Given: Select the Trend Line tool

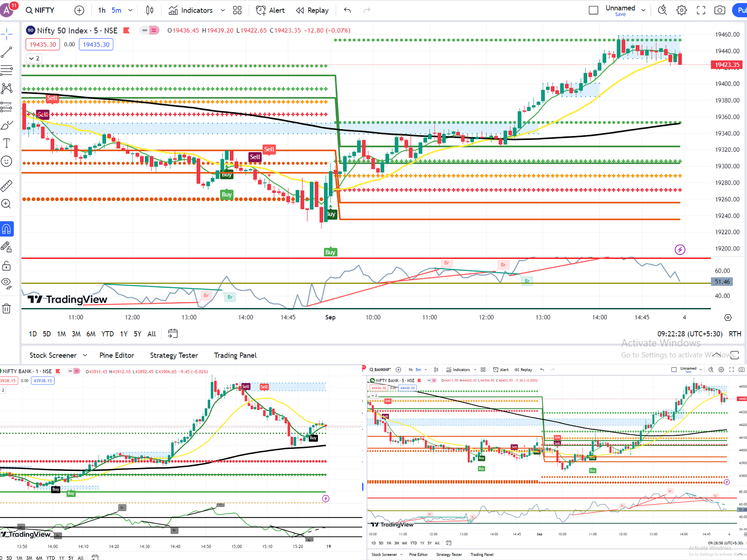Looking at the screenshot, I should [x=7, y=52].
